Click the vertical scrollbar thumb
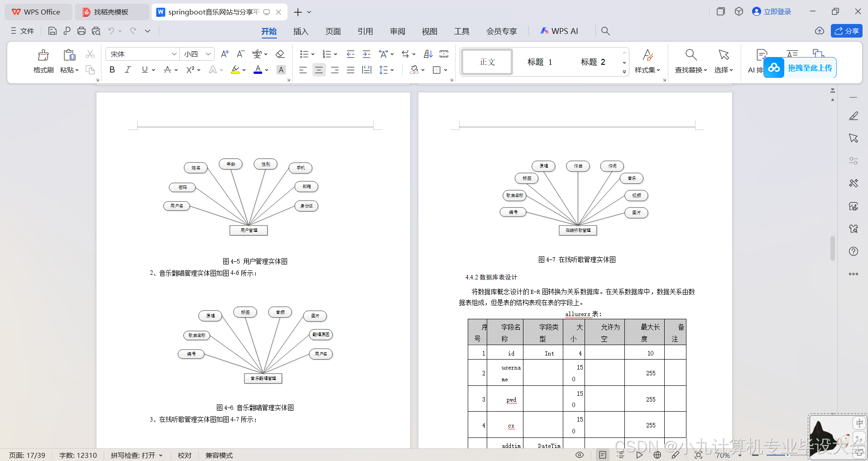The image size is (868, 461). click(832, 248)
